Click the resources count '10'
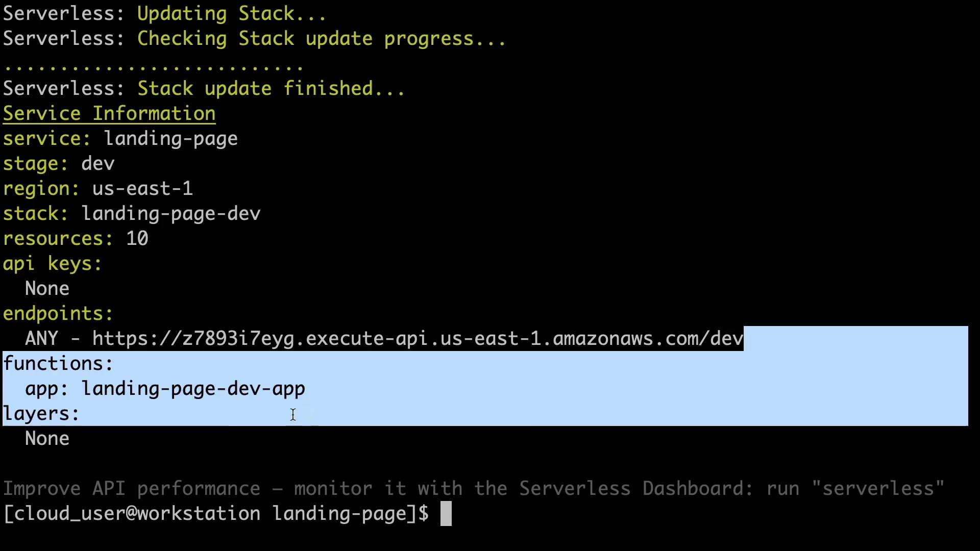Image resolution: width=980 pixels, height=551 pixels. point(137,239)
